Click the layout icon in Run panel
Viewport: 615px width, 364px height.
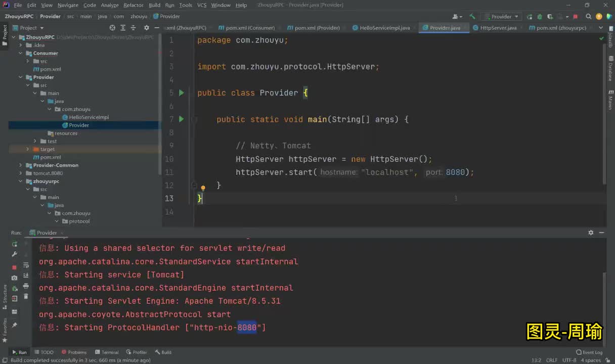click(x=14, y=311)
